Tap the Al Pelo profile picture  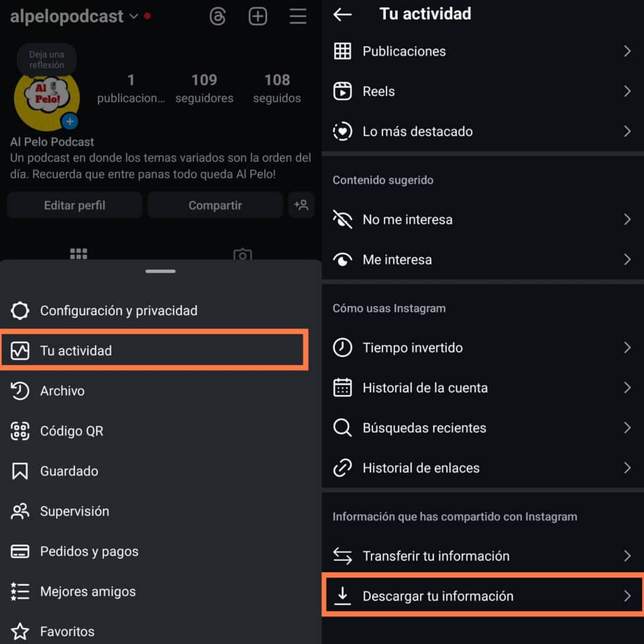[x=47, y=99]
